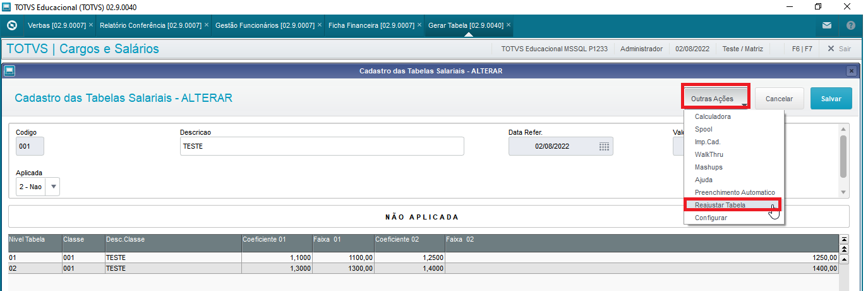Select cell with value 1,4000
The height and width of the screenshot is (291, 868).
(x=409, y=268)
